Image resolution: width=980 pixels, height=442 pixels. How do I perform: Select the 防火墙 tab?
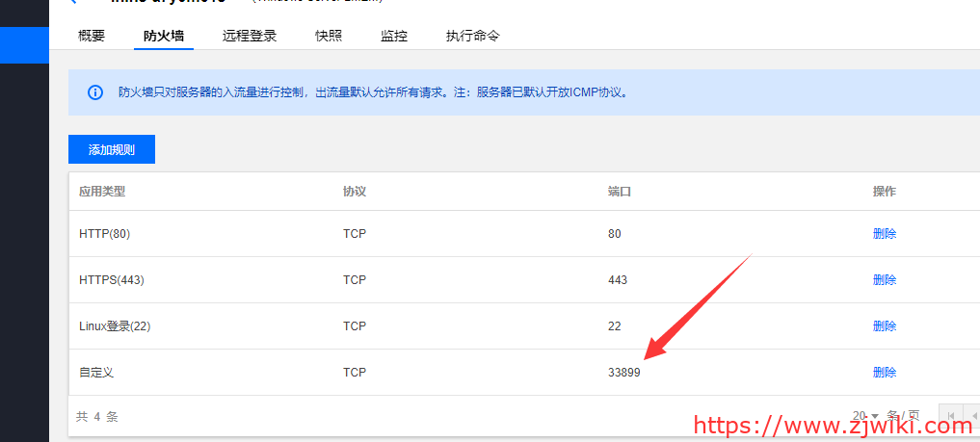[164, 36]
